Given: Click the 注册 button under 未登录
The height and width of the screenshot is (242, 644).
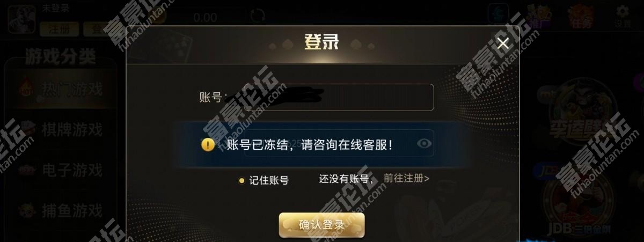Looking at the screenshot, I should [59, 29].
